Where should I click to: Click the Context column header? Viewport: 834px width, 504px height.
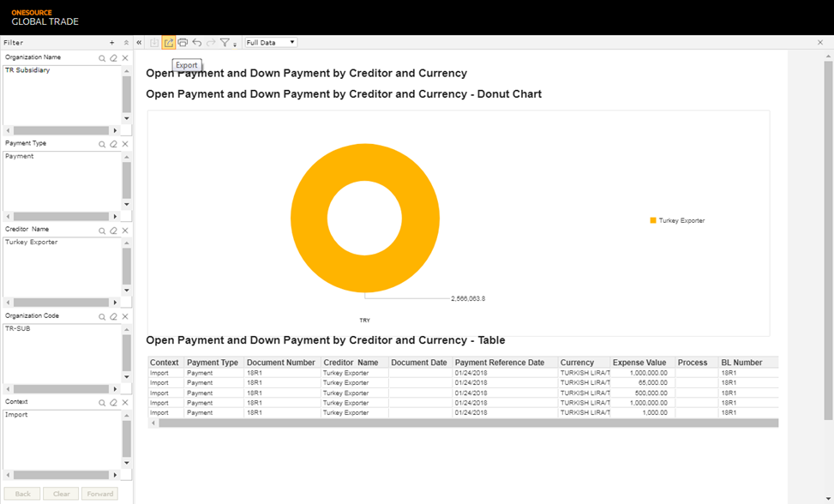(x=165, y=363)
